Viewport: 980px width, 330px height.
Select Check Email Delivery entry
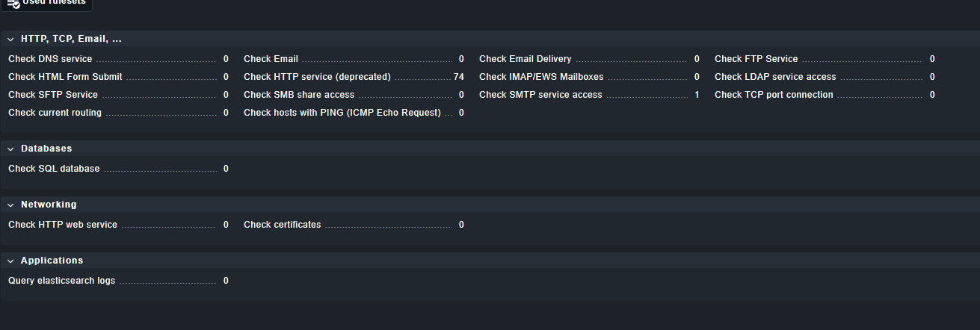pyautogui.click(x=525, y=59)
